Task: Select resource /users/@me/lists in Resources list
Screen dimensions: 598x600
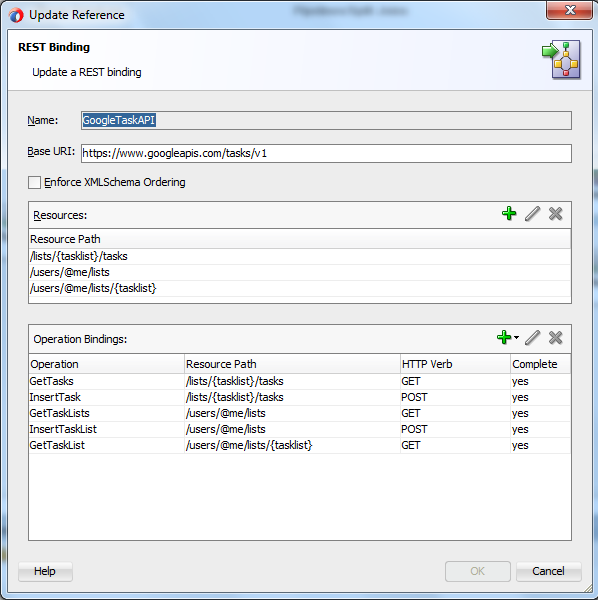Action: tap(300, 272)
